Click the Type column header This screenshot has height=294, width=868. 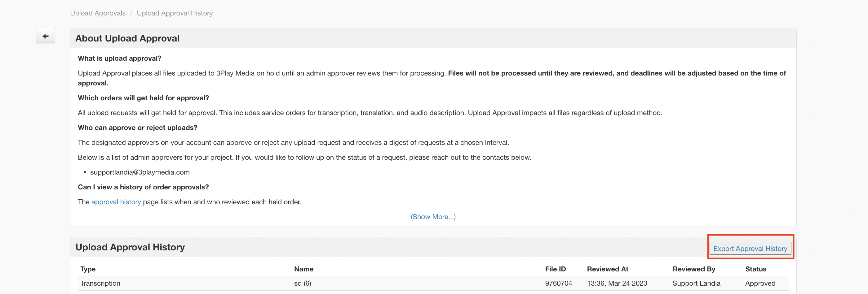pyautogui.click(x=88, y=269)
